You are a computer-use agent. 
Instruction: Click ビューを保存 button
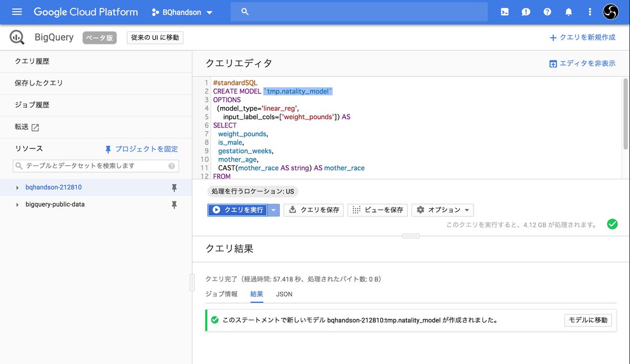[x=378, y=210]
